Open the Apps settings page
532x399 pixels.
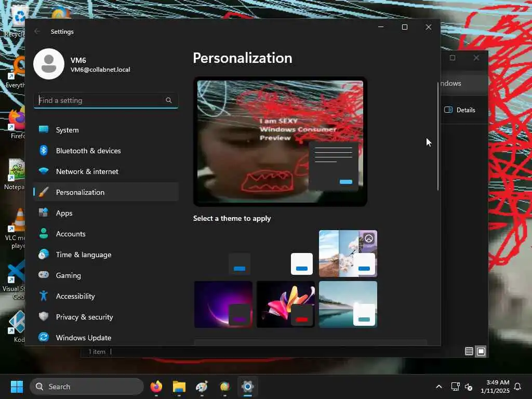click(x=106, y=213)
